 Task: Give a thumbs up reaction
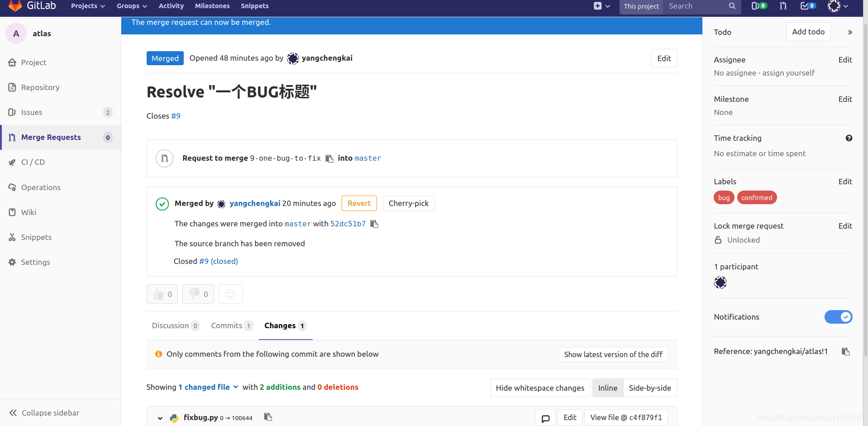162,294
